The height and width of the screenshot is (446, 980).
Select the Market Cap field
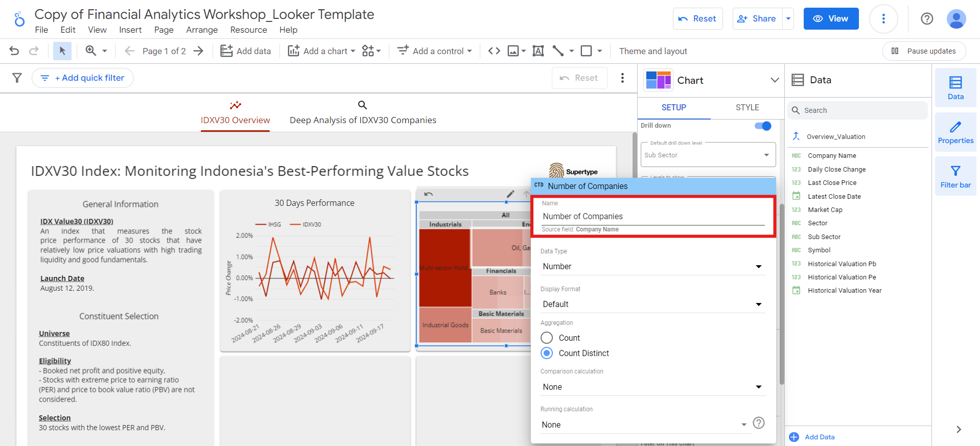(825, 209)
